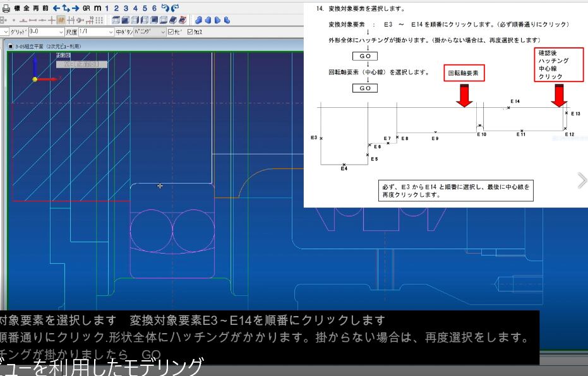Click the single-point snap icon
The height and width of the screenshot is (376, 588).
click(14, 20)
